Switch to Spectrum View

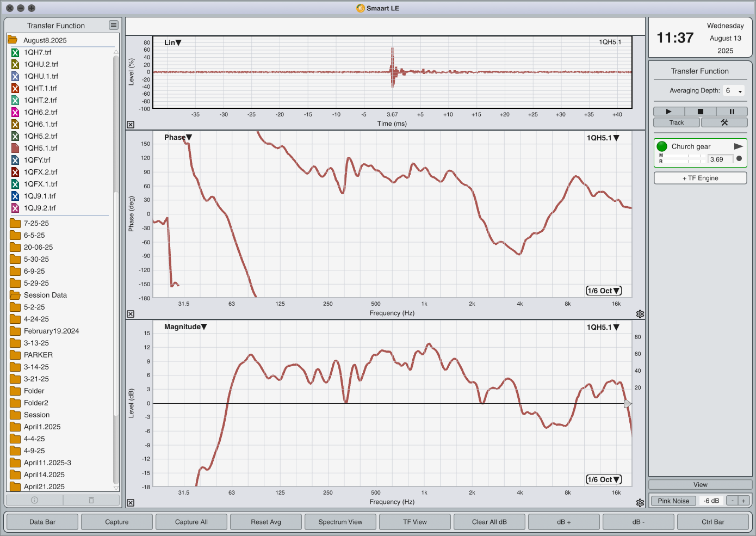click(x=340, y=522)
